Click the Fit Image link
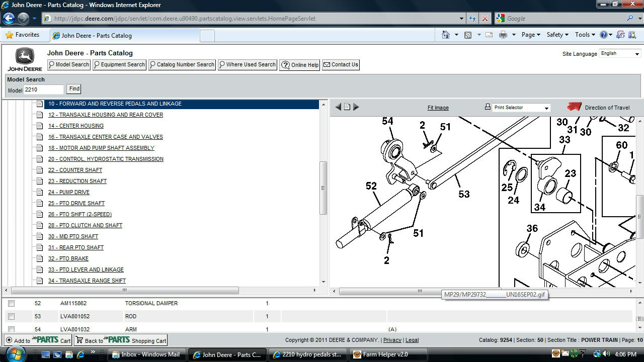The image size is (644, 362). pos(438,108)
